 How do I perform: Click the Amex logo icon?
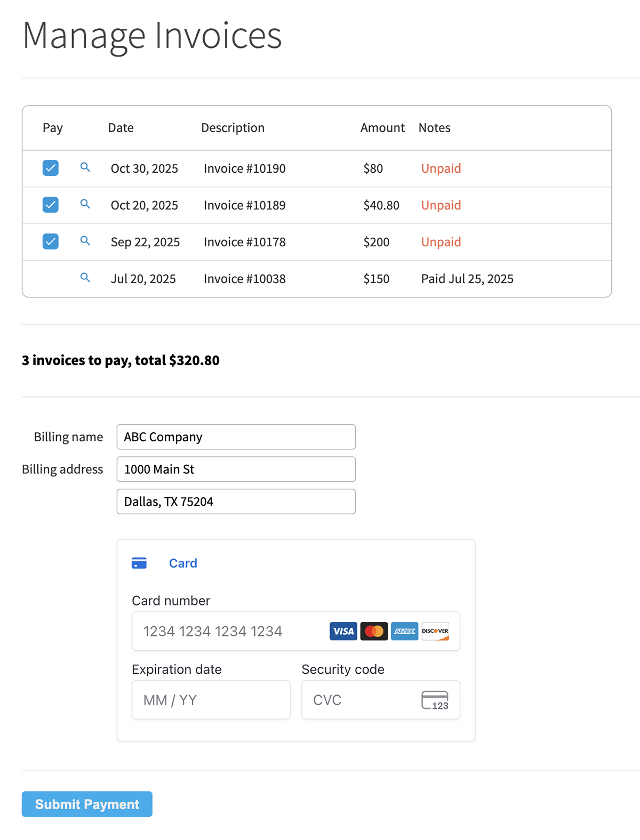(404, 631)
